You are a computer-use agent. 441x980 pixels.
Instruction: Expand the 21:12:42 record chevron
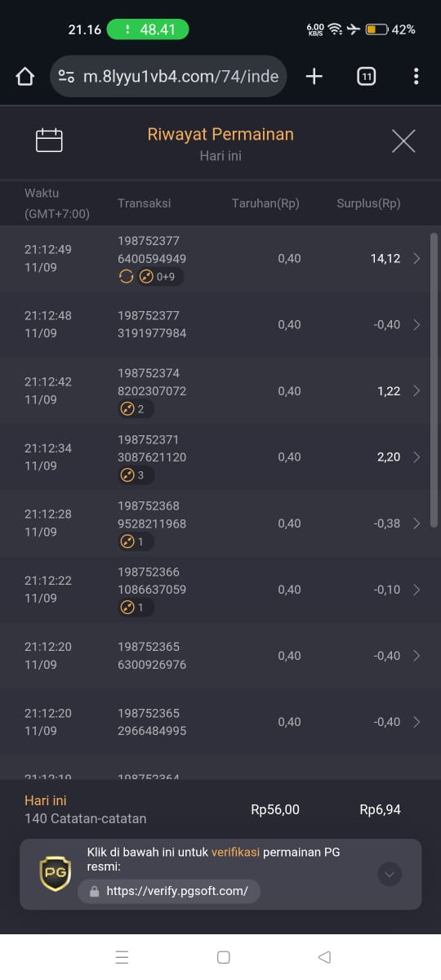point(416,391)
